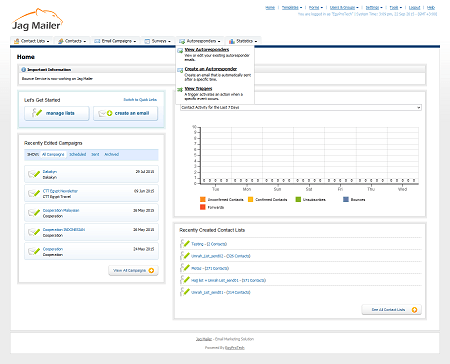Click the Logout link
This screenshot has width=450, height=364.
[414, 7]
